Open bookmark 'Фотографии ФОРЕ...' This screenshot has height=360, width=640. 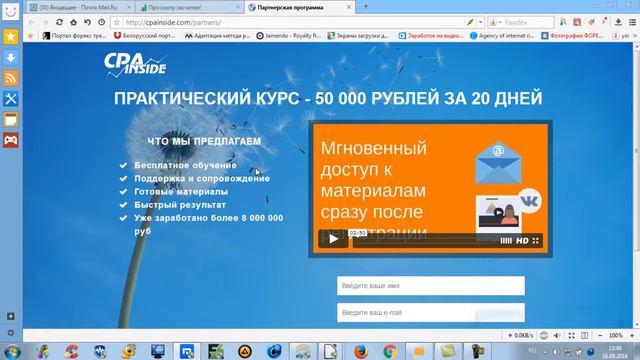click(572, 36)
